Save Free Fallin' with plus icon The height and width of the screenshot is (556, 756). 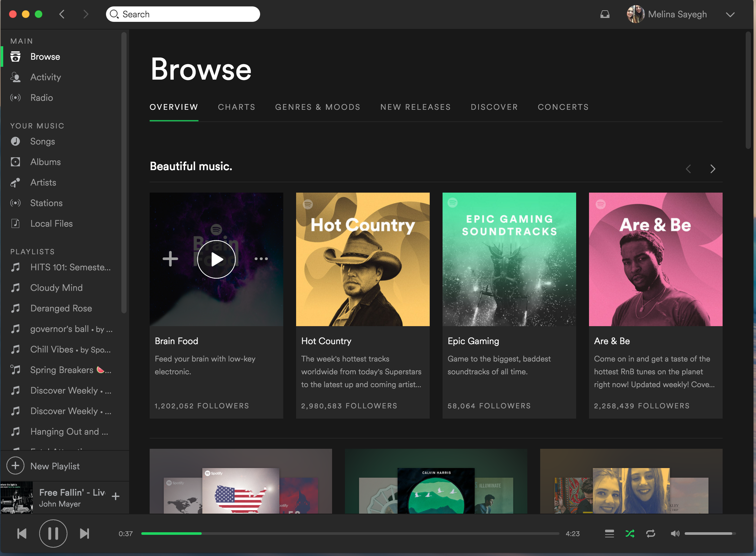[x=116, y=496]
